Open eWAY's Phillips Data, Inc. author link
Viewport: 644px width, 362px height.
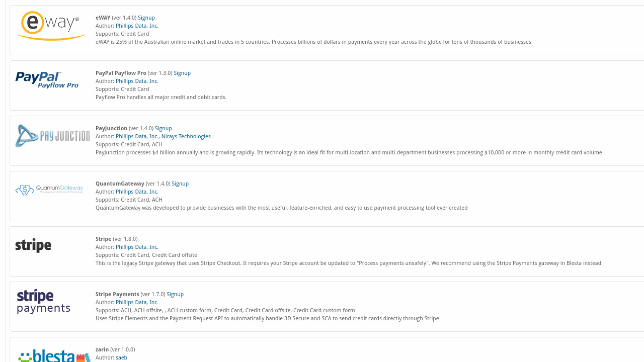tap(137, 26)
